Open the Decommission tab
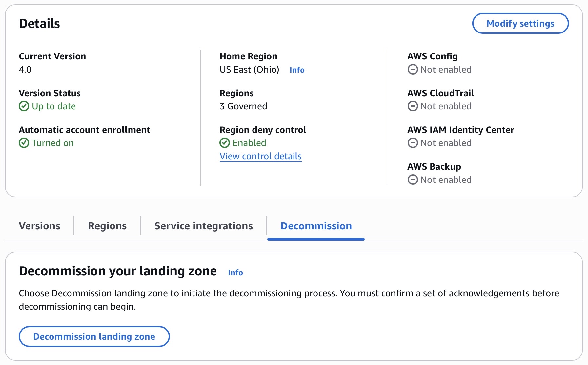588x365 pixels. (316, 226)
